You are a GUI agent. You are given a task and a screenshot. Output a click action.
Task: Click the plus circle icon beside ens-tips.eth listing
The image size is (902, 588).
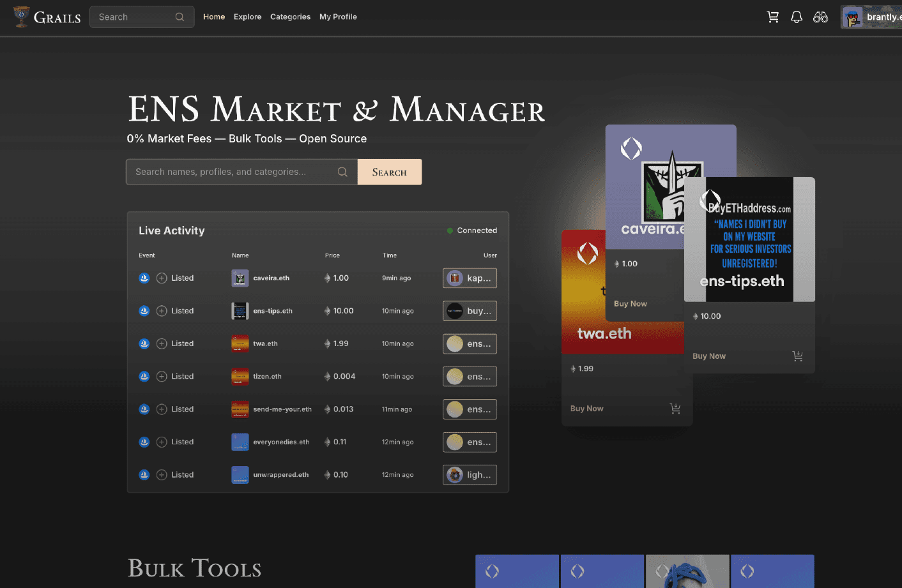161,310
